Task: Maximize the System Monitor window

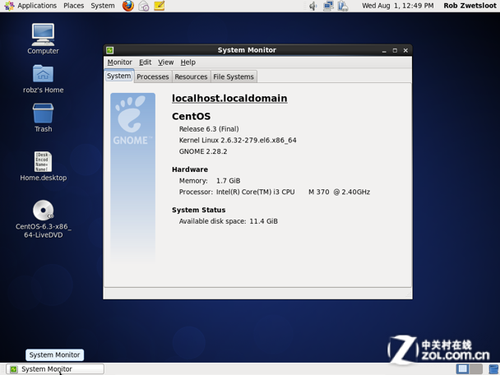Action: tap(395, 51)
